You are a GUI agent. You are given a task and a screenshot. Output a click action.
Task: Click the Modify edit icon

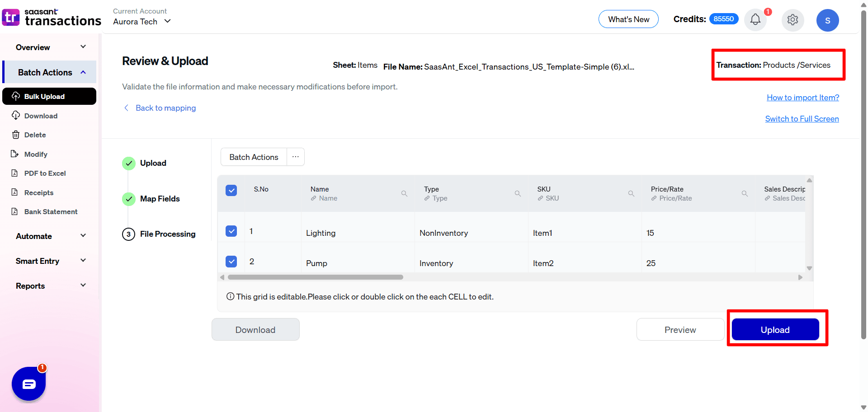(x=15, y=154)
